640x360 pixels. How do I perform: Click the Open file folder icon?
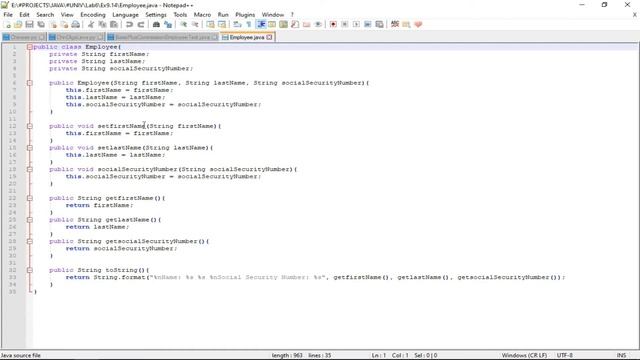pos(18,24)
